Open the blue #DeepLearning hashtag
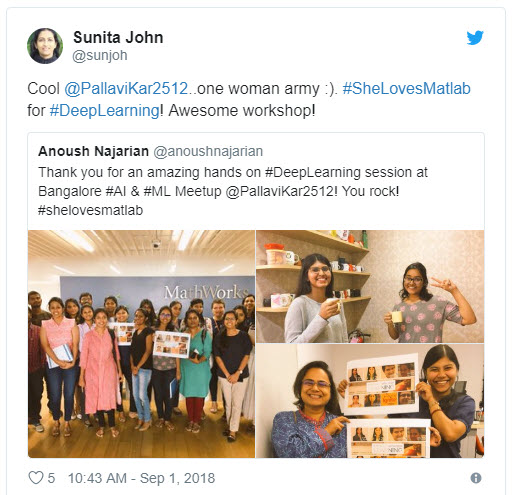 [x=104, y=111]
